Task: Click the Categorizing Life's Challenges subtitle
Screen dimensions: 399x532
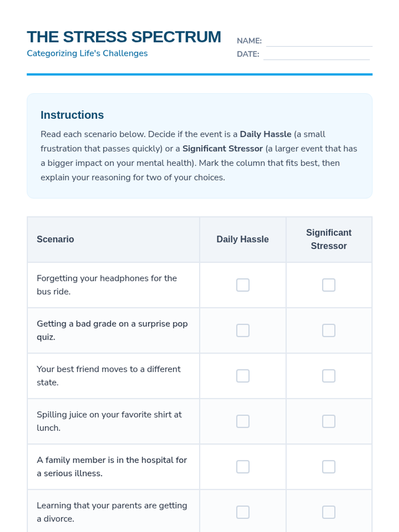Action: 87,53
